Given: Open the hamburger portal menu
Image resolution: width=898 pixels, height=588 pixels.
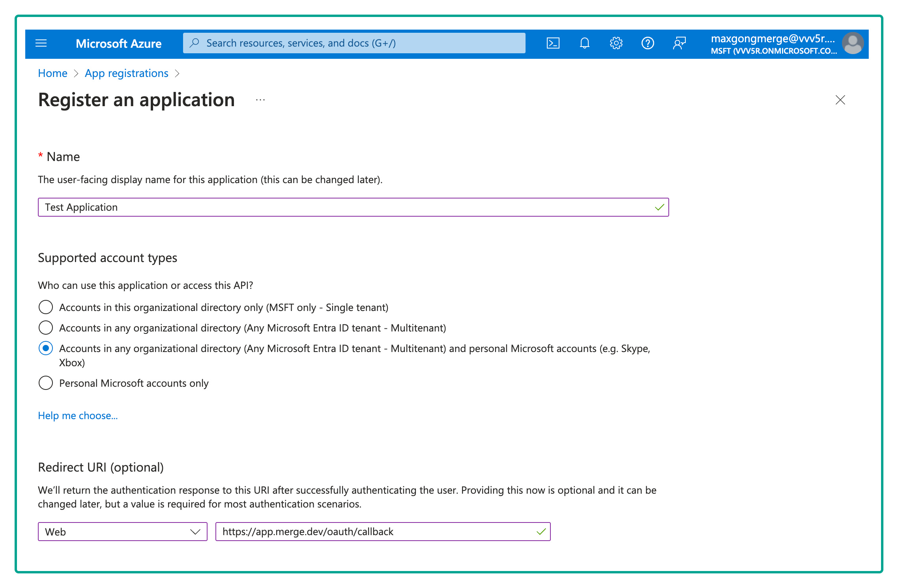Looking at the screenshot, I should coord(41,43).
